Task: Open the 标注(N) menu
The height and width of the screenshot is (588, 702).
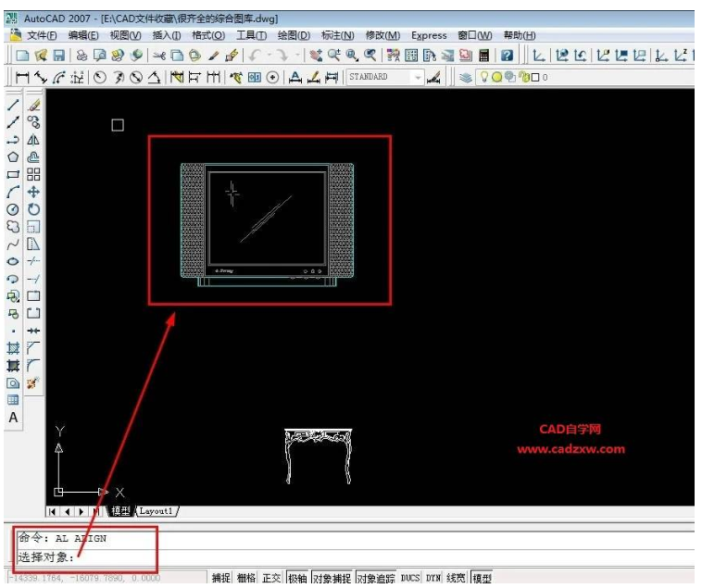Action: coord(337,35)
